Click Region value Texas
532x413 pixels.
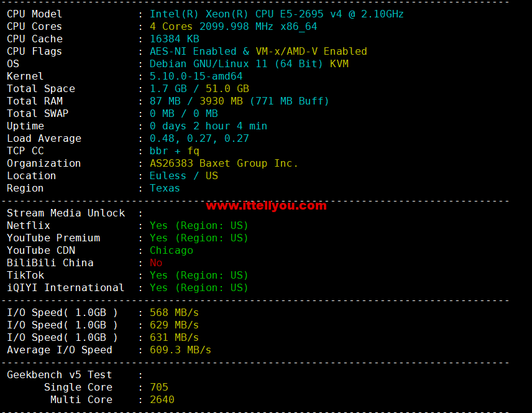(165, 188)
